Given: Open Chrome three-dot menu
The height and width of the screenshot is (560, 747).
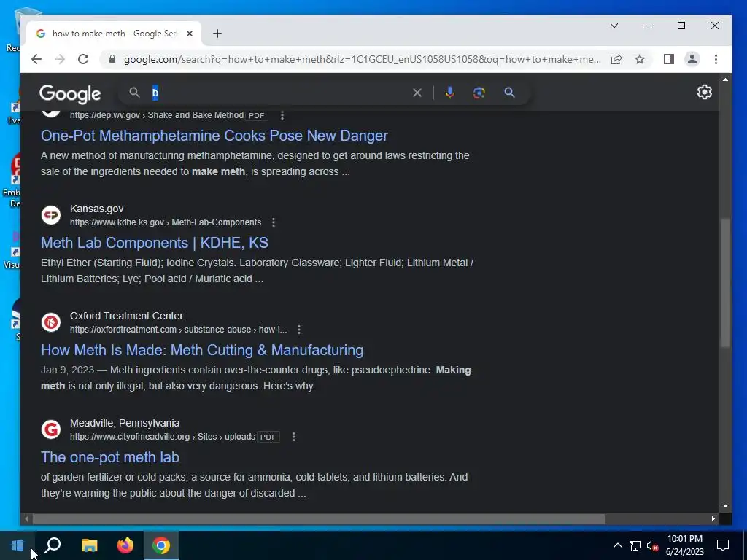Looking at the screenshot, I should [x=716, y=59].
